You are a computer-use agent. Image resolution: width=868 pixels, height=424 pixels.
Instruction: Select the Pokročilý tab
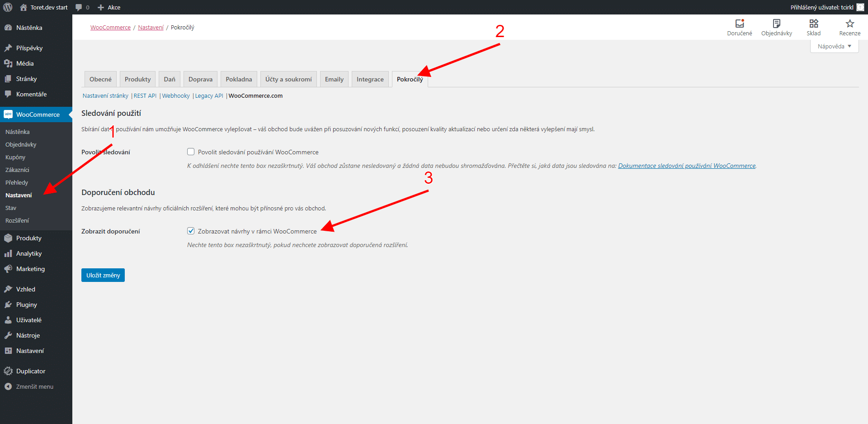410,79
